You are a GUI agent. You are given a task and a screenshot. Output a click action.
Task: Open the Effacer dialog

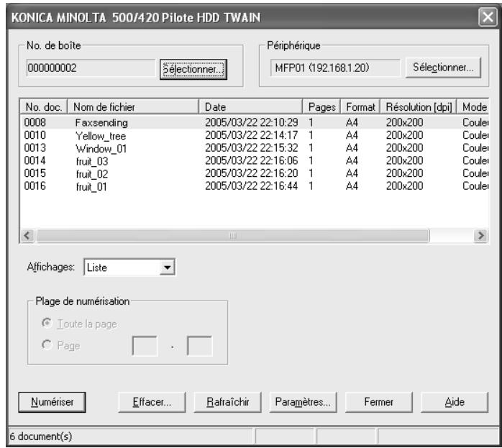(x=152, y=402)
